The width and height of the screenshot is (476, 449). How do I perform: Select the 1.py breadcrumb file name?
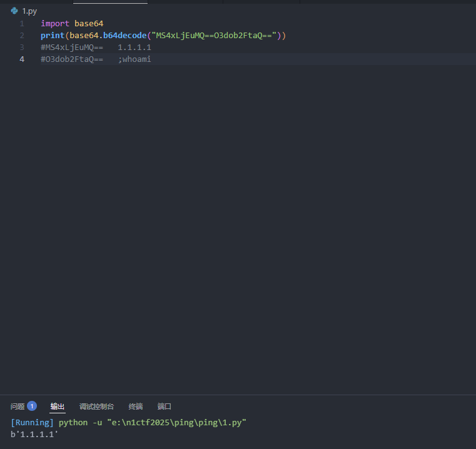(29, 11)
